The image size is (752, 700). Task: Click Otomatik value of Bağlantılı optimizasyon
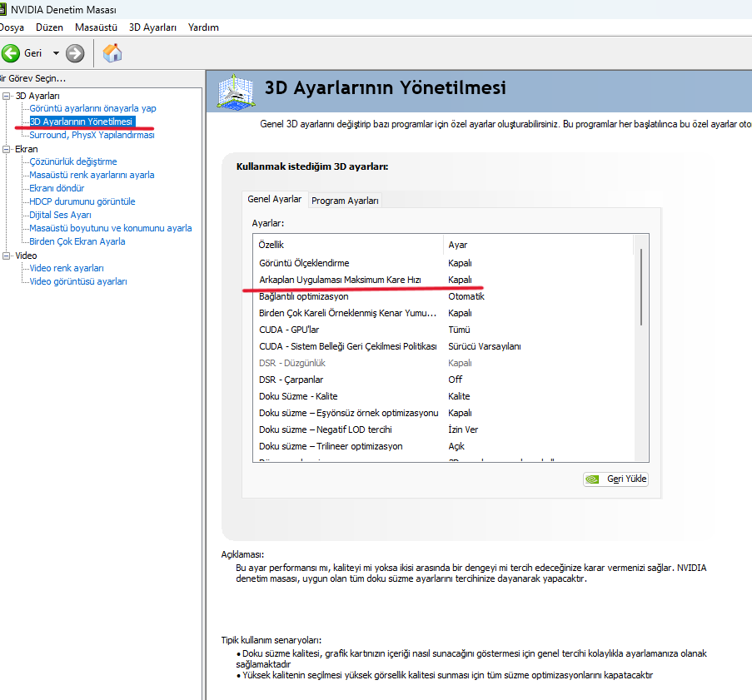click(466, 297)
